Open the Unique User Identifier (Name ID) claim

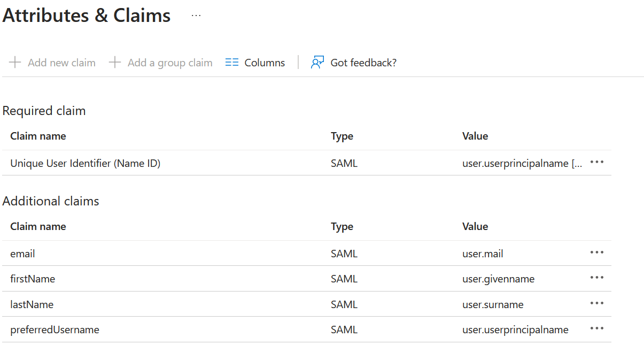tap(86, 164)
